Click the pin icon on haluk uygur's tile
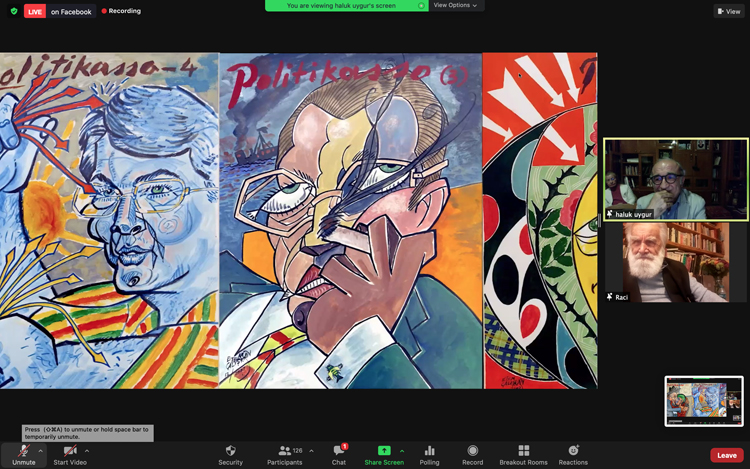750x469 pixels. (610, 214)
